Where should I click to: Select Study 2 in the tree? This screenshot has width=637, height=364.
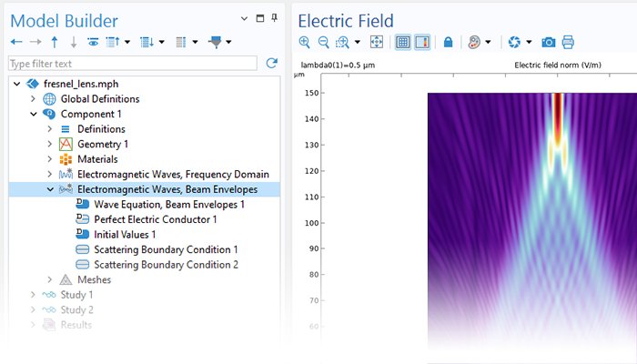pyautogui.click(x=76, y=309)
